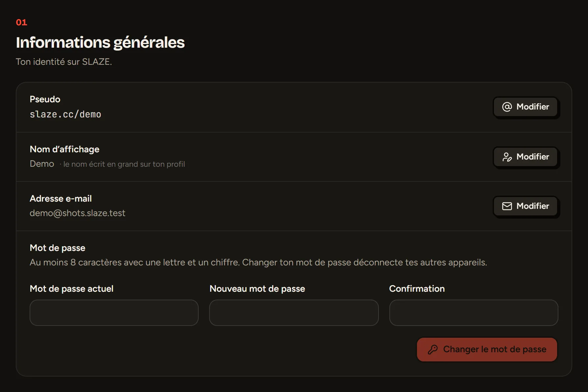Click the Mot de passe section title
Viewport: 588px width, 392px height.
click(x=58, y=248)
